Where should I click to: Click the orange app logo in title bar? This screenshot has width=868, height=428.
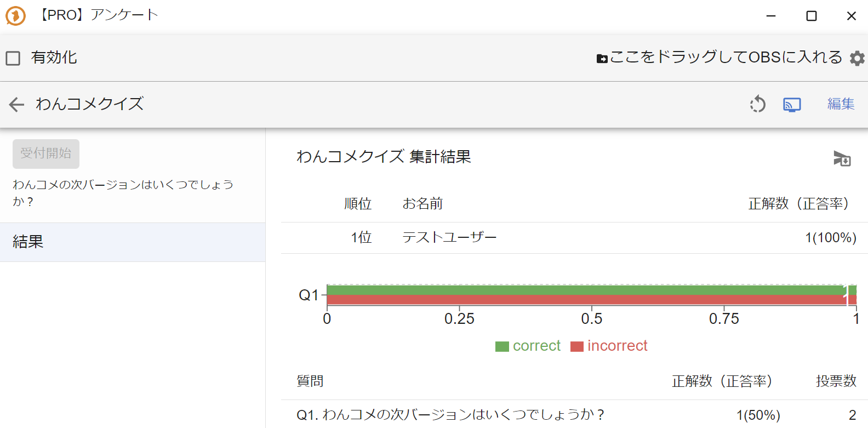point(15,15)
